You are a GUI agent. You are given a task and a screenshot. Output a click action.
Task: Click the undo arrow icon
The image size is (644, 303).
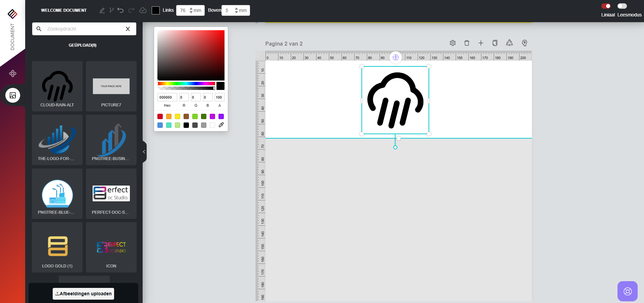pos(120,10)
